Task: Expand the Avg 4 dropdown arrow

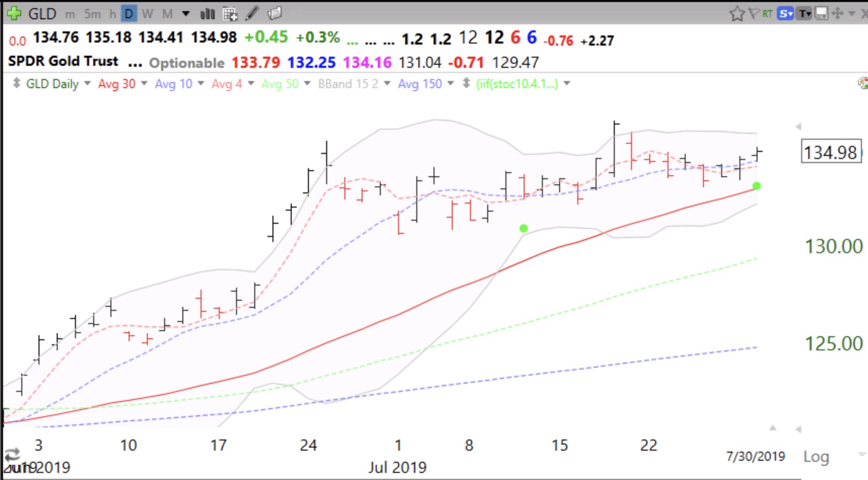Action: (251, 83)
